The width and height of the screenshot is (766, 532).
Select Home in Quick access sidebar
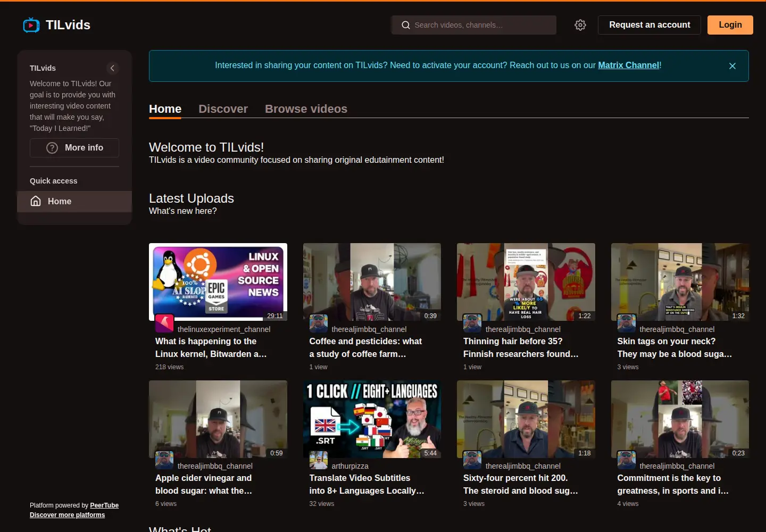pos(74,202)
